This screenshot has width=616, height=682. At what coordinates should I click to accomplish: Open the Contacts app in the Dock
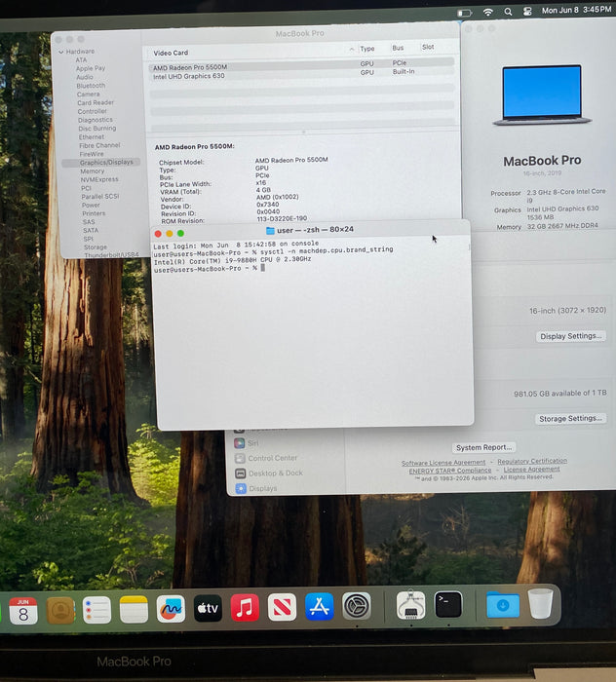point(60,610)
